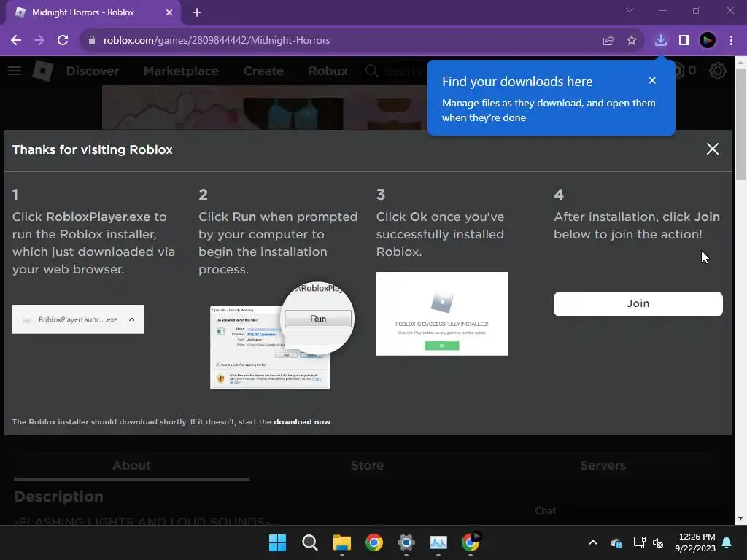Click the second Chrome icon in taskbar

[471, 542]
